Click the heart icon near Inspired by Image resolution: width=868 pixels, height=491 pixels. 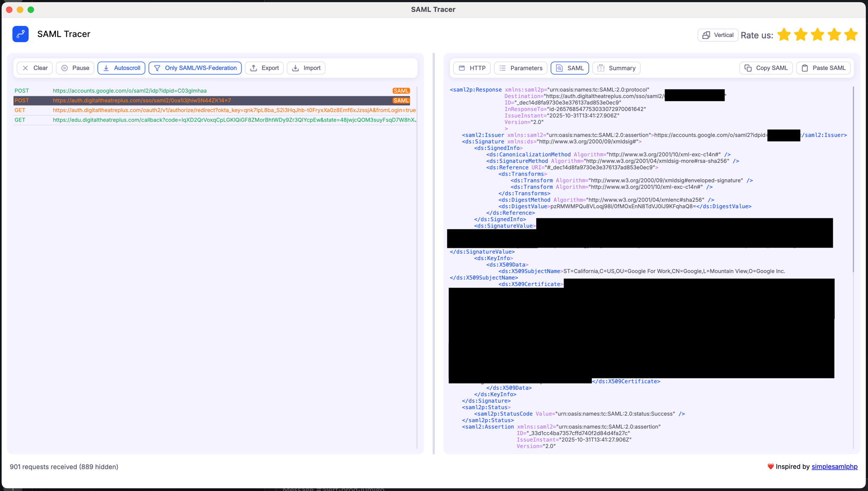click(771, 467)
